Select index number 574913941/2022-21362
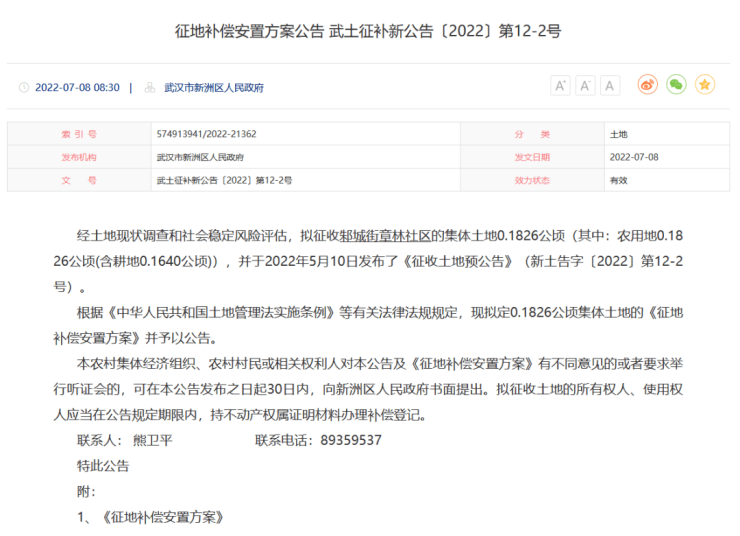Viewport: 740px width, 536px height. [207, 134]
